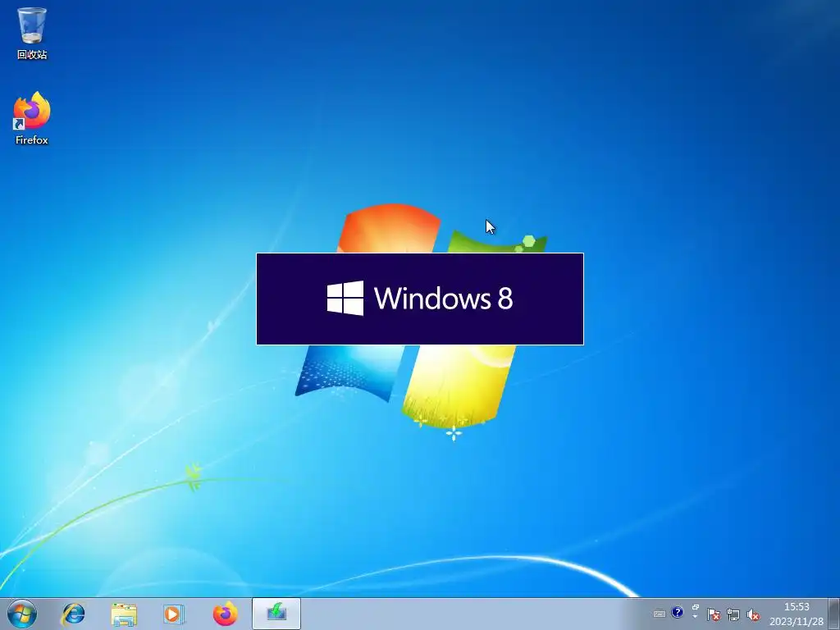Click the active setup program taskbar button
The image size is (840, 630).
(276, 614)
